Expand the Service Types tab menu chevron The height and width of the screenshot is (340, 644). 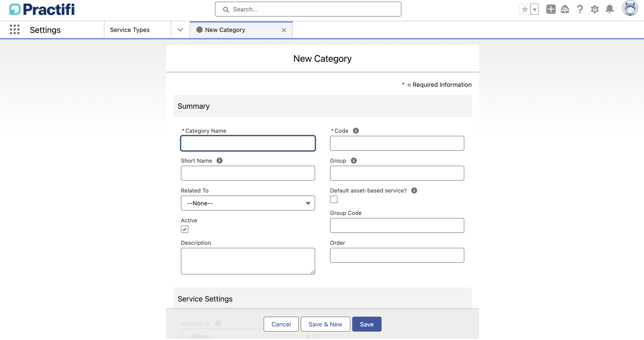180,30
